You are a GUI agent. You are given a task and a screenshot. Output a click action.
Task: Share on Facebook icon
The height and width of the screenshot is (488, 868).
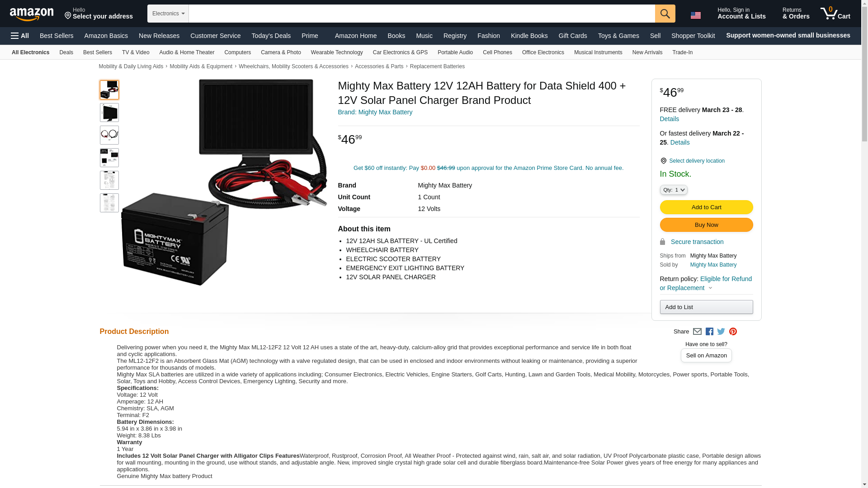pyautogui.click(x=709, y=332)
